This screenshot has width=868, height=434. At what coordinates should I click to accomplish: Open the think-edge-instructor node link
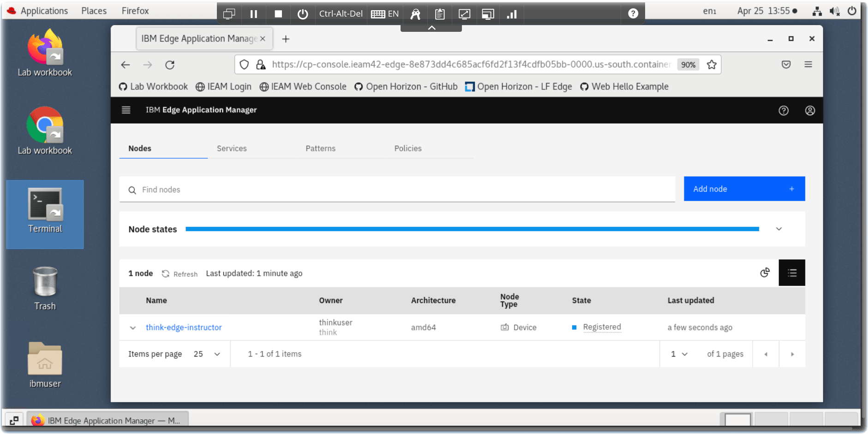(184, 327)
